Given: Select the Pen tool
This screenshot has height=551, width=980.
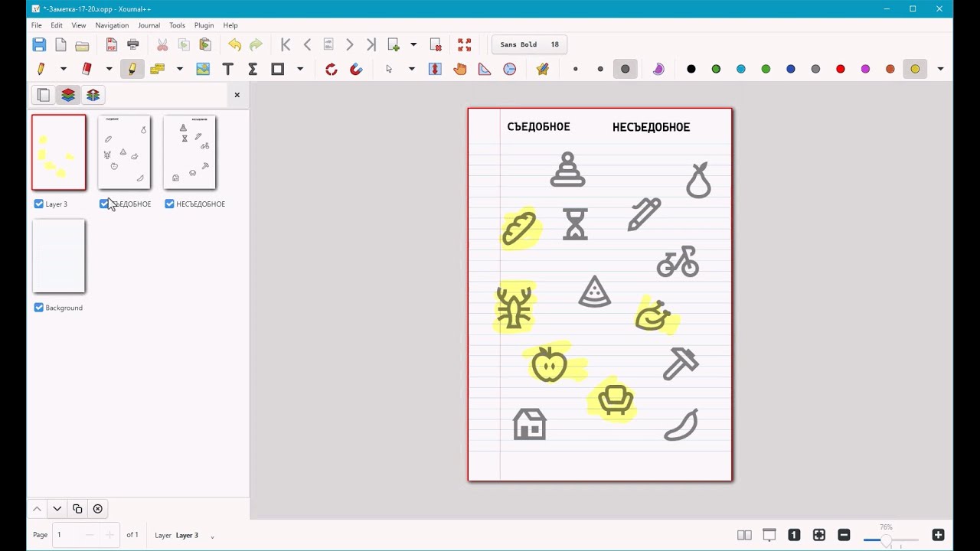Looking at the screenshot, I should (41, 69).
